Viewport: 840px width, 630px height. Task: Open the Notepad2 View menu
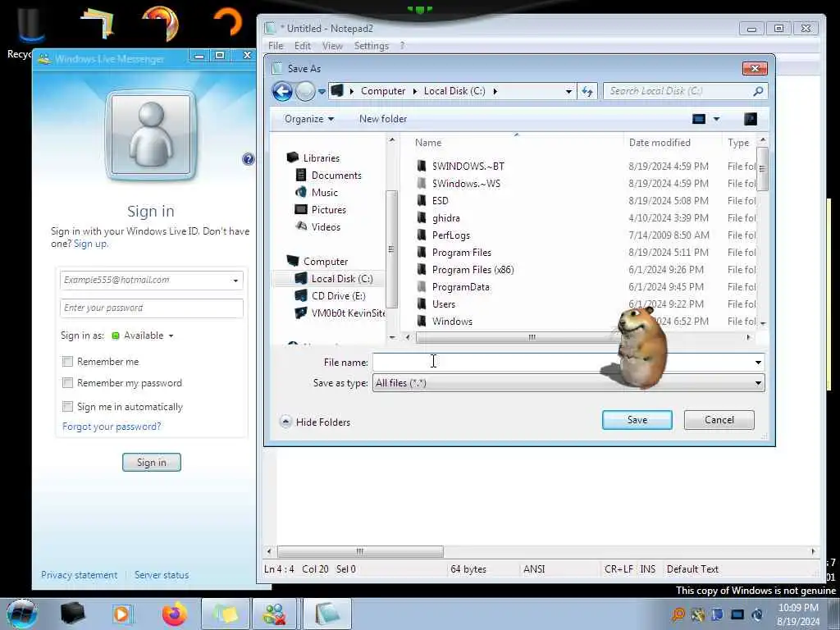[x=332, y=46]
